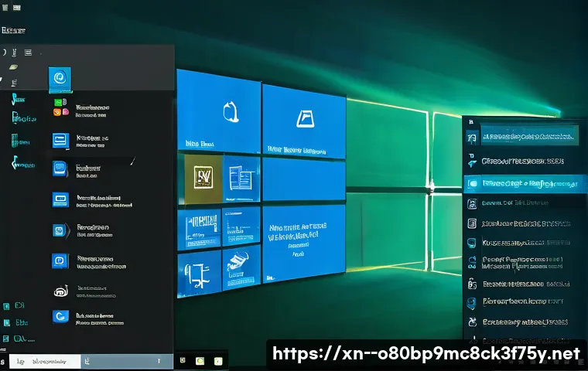This screenshot has width=588, height=371.
Task: Open the Edge-style browser tile in Start list
Action: click(x=60, y=77)
